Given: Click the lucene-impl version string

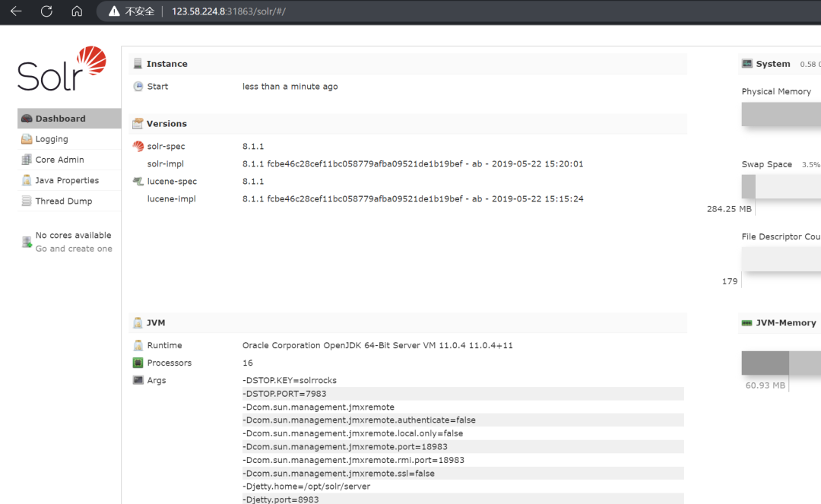Looking at the screenshot, I should 413,199.
